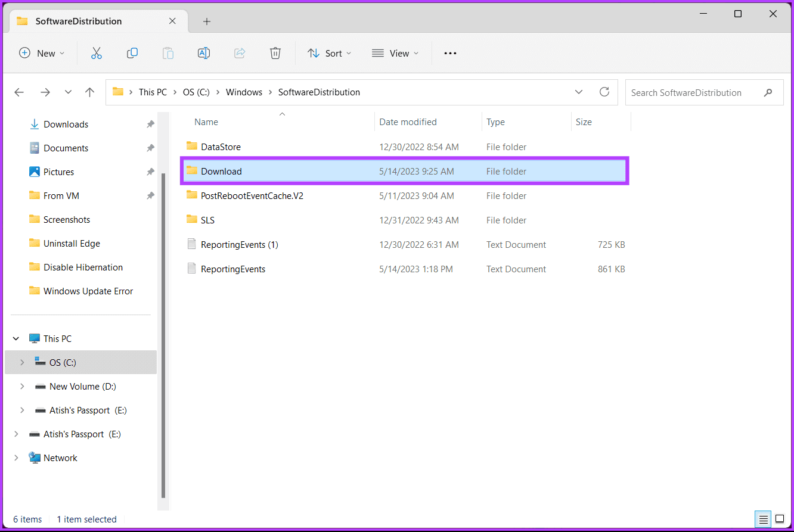Click the Cut scissors icon
The image size is (794, 532).
click(x=97, y=53)
